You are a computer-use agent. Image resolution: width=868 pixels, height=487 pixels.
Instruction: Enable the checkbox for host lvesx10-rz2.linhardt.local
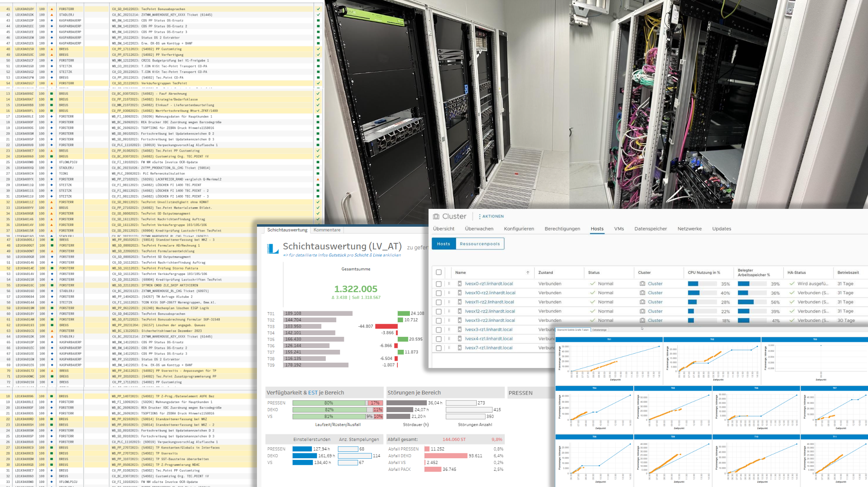439,293
